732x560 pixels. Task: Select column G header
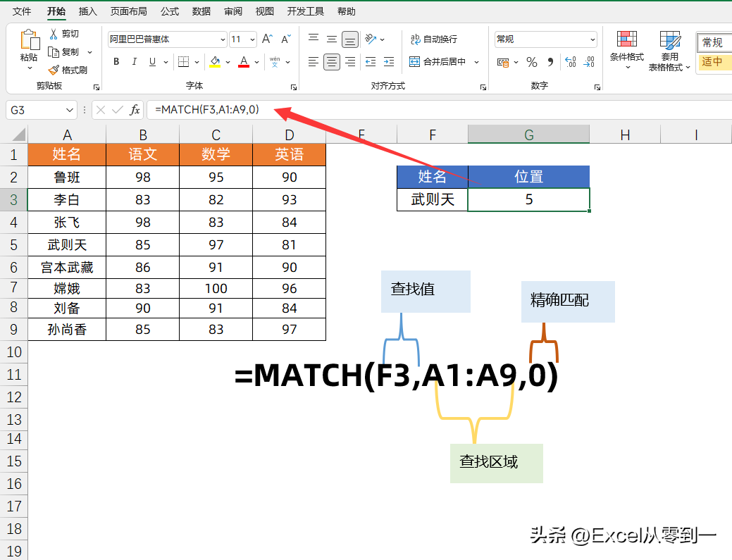click(528, 135)
